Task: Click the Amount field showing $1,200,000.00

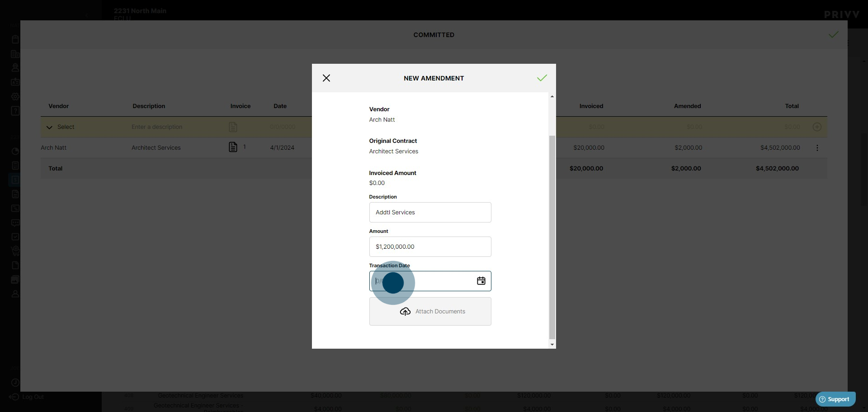Action: 430,246
